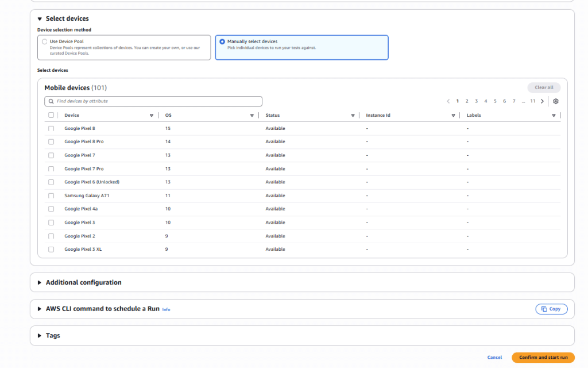Go to page 5 of devices
Screen dimensions: 588x368
tap(495, 101)
